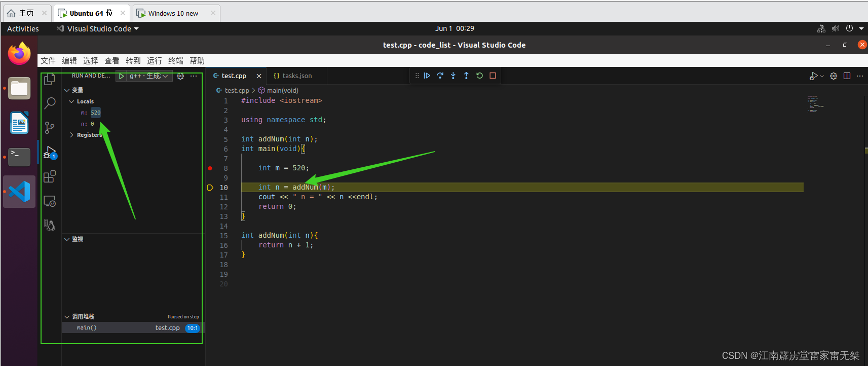This screenshot has width=868, height=366.
Task: Click the debug Step Out button
Action: tap(466, 76)
